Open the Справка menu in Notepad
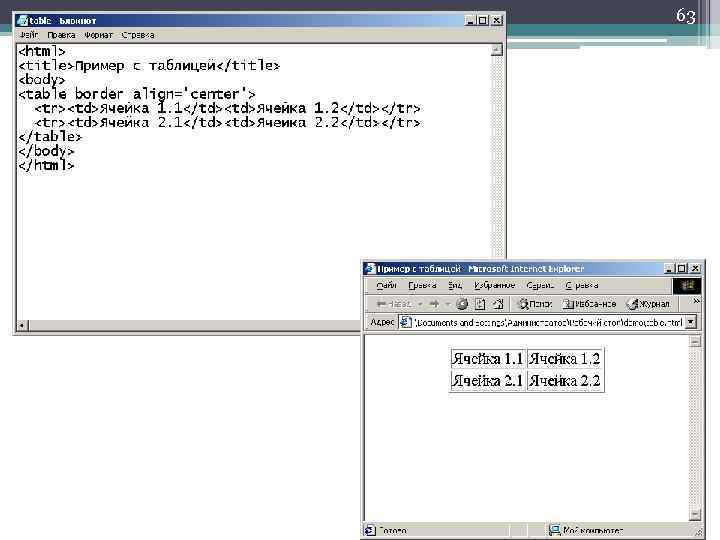The height and width of the screenshot is (540, 720). pos(138,35)
